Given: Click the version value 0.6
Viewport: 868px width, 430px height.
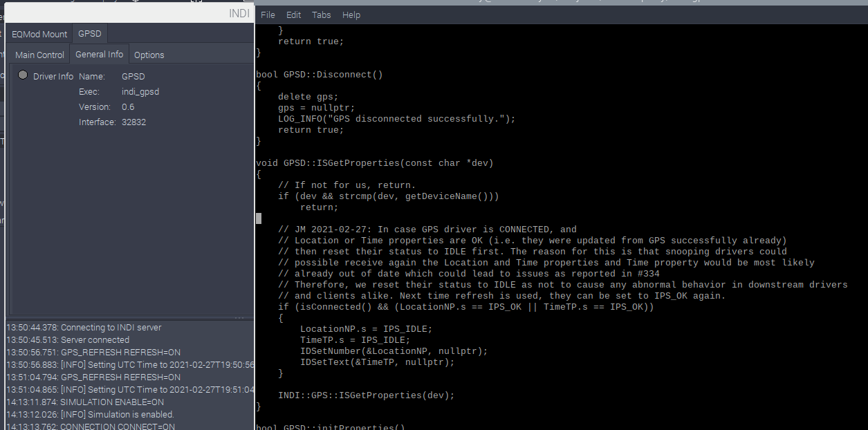Looking at the screenshot, I should tap(128, 107).
